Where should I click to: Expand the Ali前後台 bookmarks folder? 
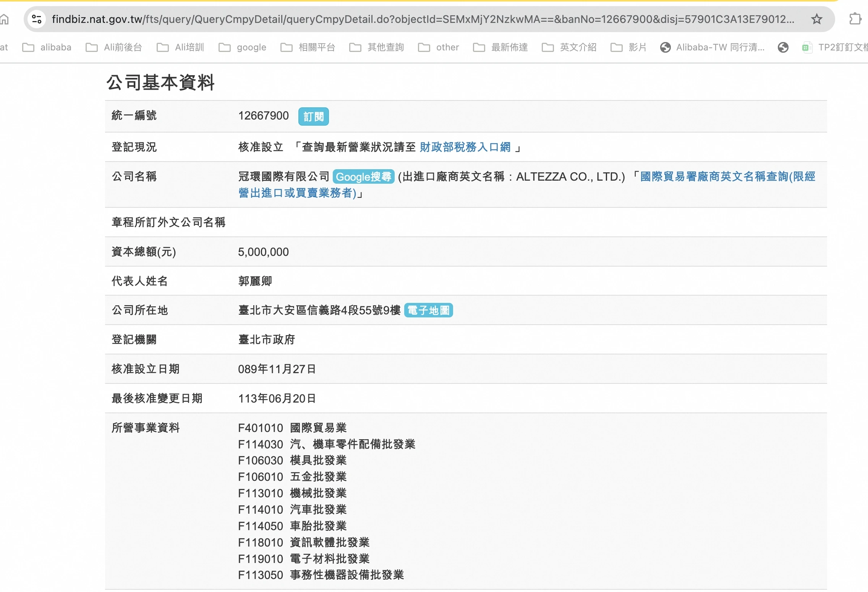[x=114, y=47]
